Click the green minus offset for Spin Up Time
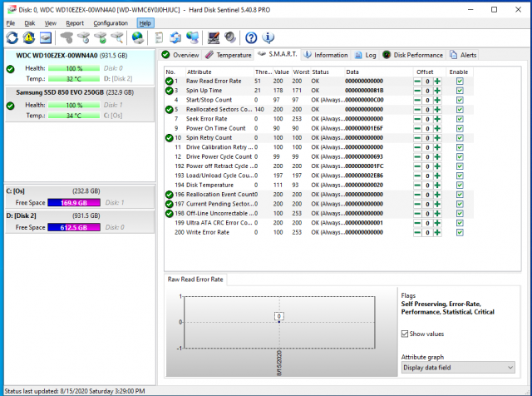 (419, 90)
